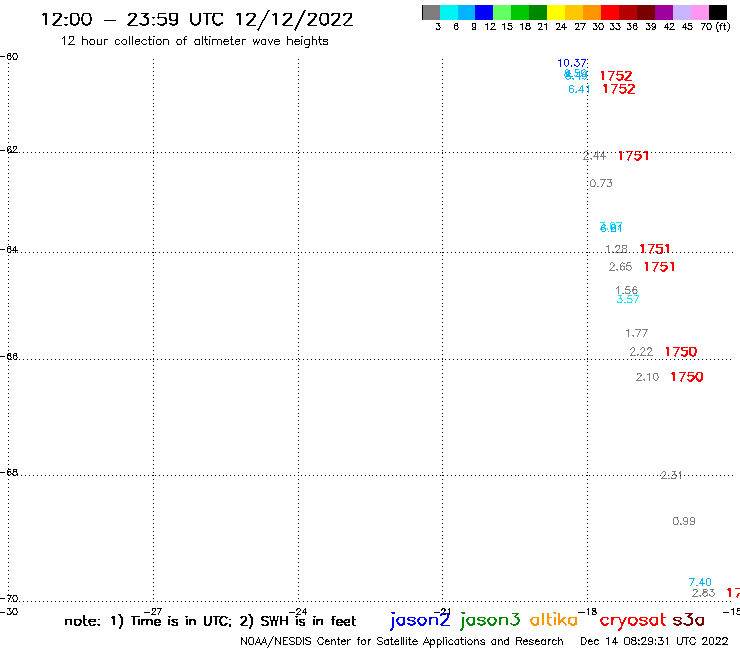Screen dimensions: 740x650
Task: Click the cyan value '3.57'
Action: pyautogui.click(x=628, y=299)
